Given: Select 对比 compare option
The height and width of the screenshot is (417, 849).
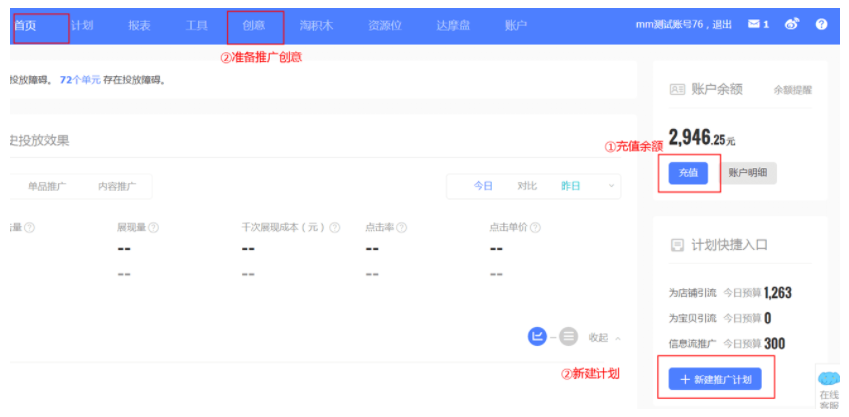Looking at the screenshot, I should 527,186.
